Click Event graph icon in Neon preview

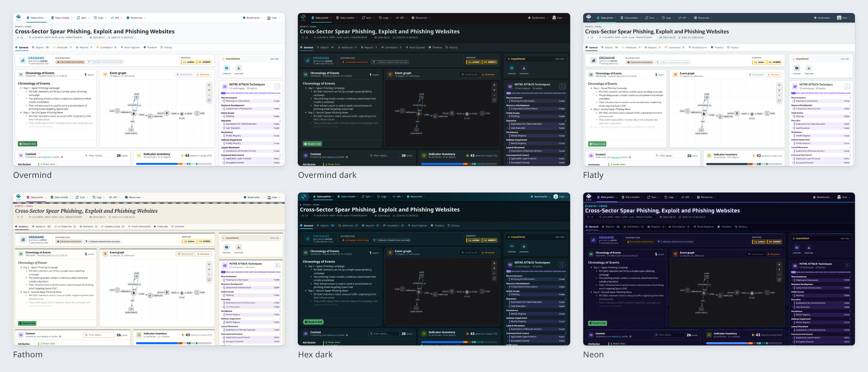(x=675, y=253)
